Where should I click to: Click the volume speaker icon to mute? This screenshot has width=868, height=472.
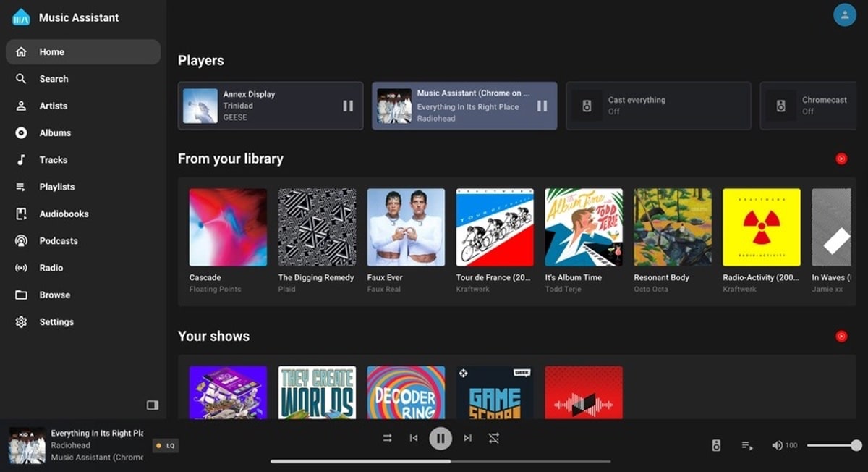pyautogui.click(x=777, y=446)
